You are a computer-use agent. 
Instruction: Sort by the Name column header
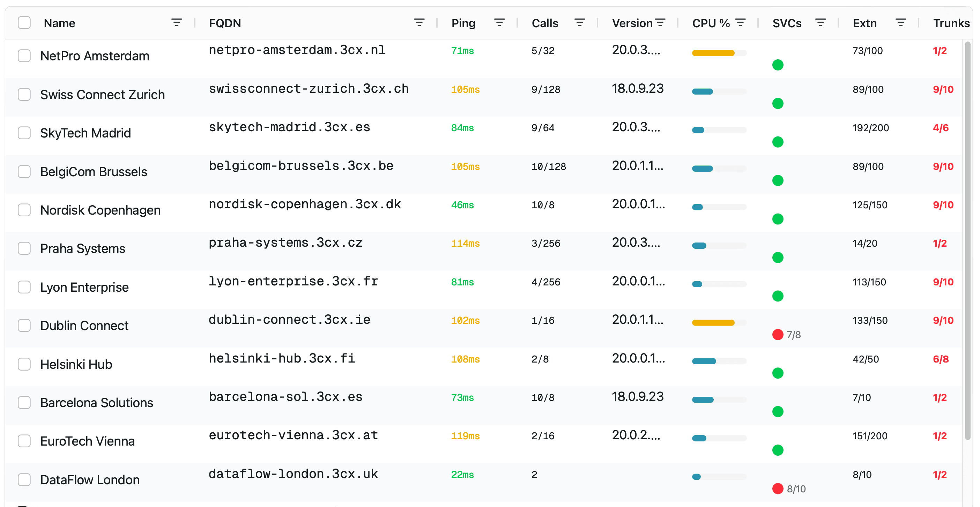tap(59, 23)
